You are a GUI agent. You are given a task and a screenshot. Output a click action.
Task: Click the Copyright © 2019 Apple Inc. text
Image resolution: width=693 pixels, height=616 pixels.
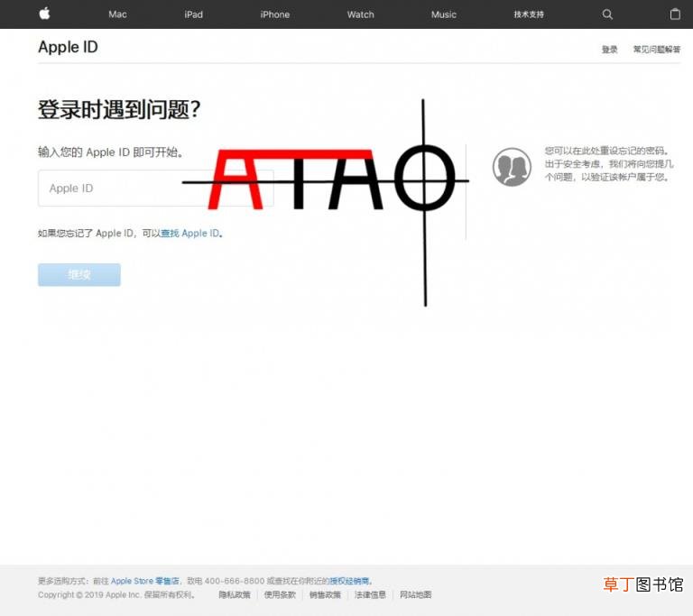pyautogui.click(x=90, y=594)
